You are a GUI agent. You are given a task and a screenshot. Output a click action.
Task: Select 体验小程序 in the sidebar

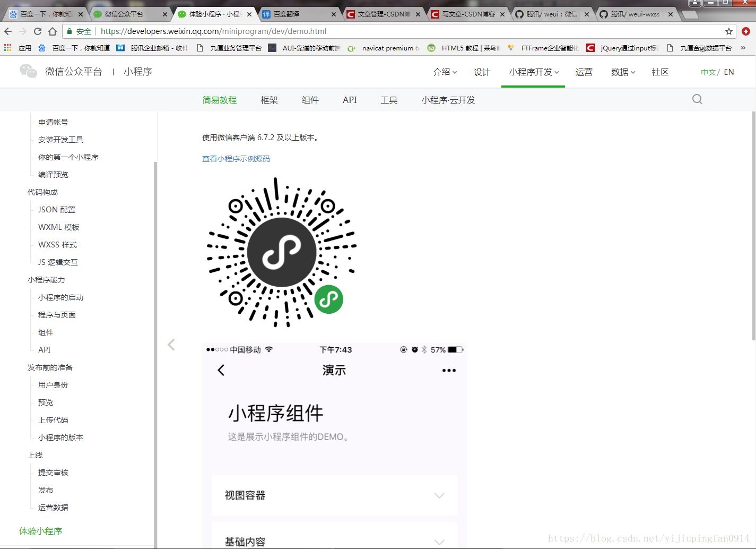click(x=40, y=531)
